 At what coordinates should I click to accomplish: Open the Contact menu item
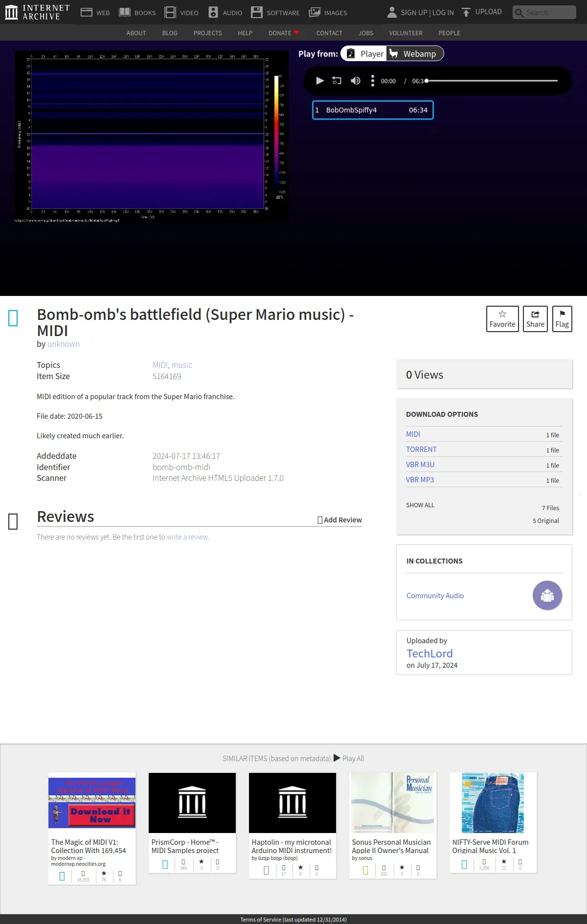point(329,33)
